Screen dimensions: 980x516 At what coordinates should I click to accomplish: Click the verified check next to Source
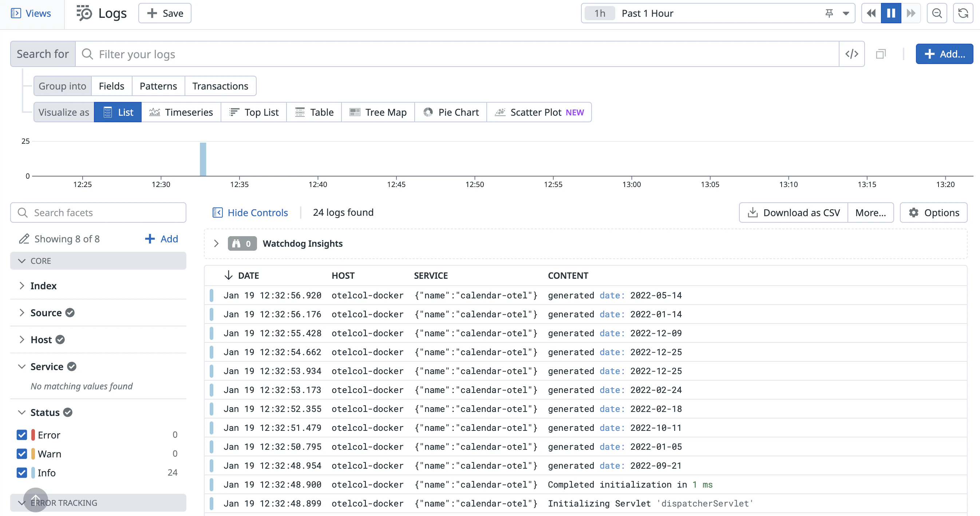(70, 313)
